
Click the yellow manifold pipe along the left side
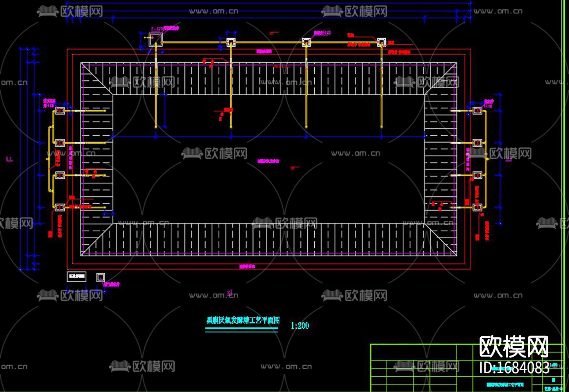click(x=51, y=160)
